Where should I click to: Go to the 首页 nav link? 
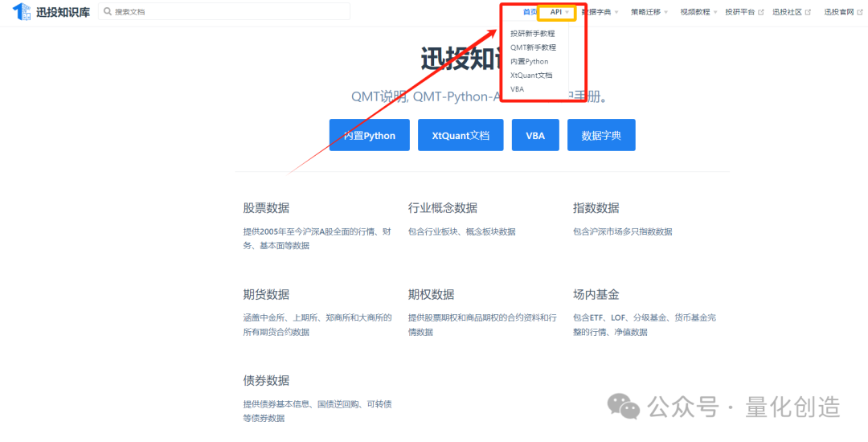[x=530, y=11]
